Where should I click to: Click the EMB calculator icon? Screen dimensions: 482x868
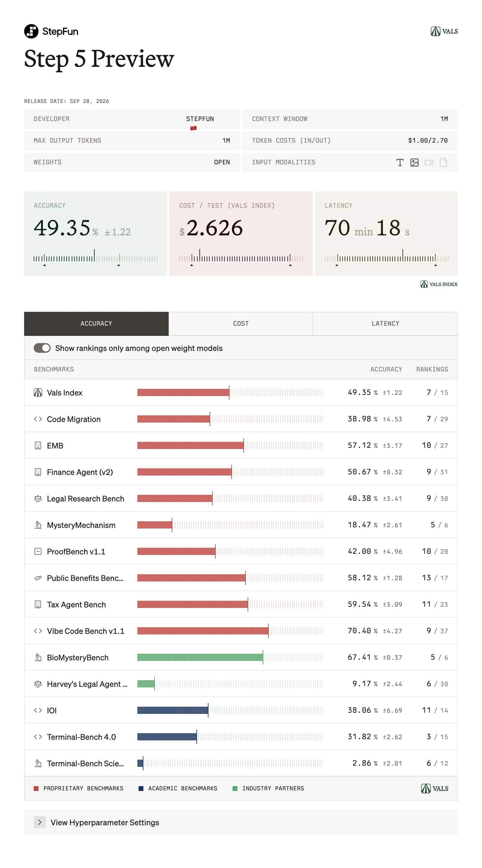(38, 445)
